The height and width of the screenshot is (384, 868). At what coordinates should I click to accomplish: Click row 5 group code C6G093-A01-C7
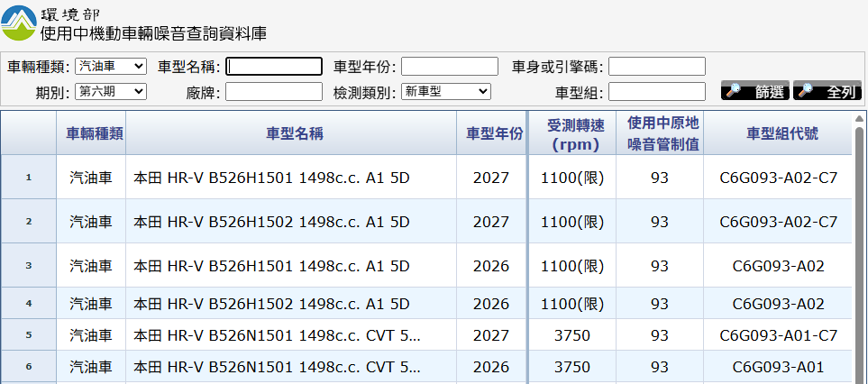[x=779, y=335]
